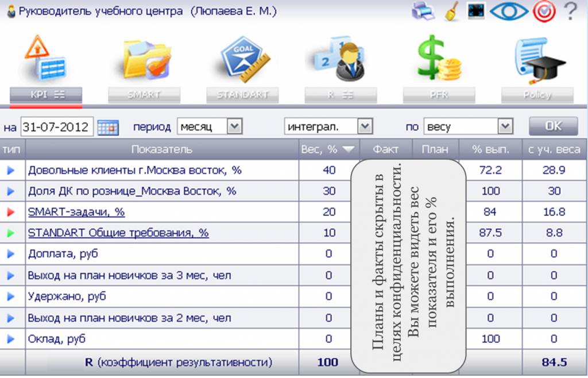Click the weight value 40 in Вес column

click(x=329, y=170)
